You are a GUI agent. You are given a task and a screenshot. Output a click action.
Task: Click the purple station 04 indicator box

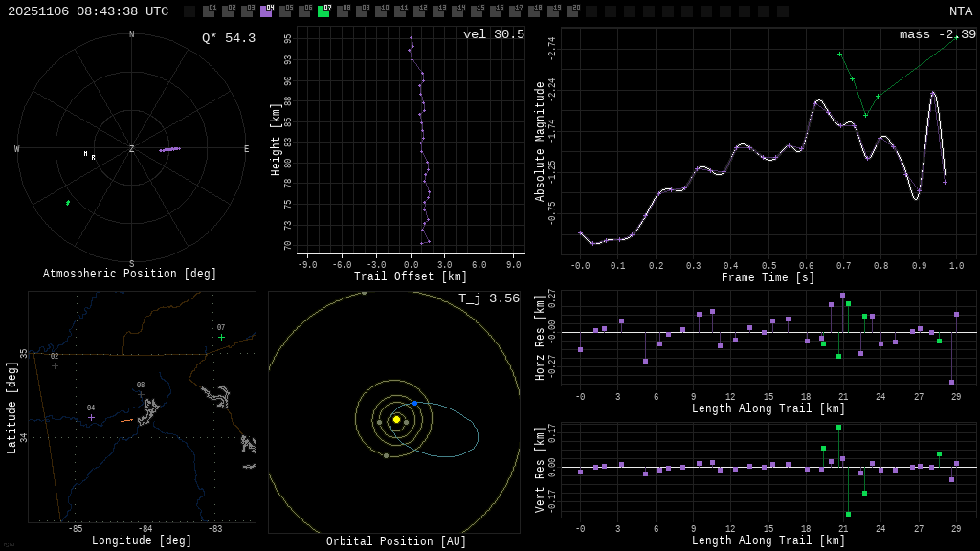coord(266,11)
